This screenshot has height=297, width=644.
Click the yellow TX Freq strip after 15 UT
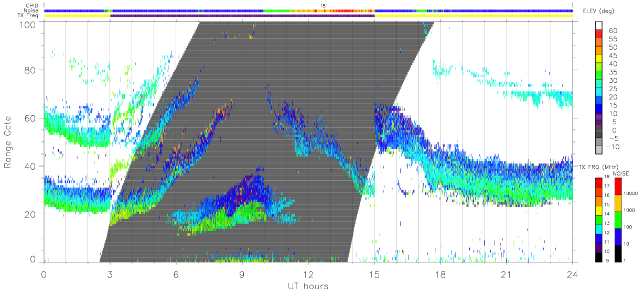coord(474,16)
